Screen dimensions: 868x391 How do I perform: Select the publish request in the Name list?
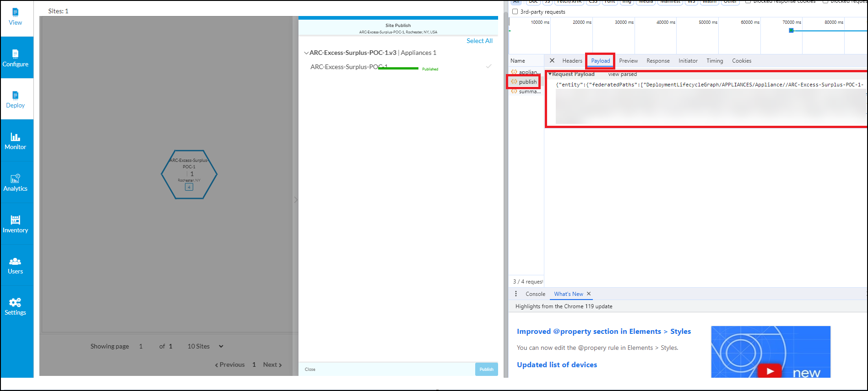point(527,82)
